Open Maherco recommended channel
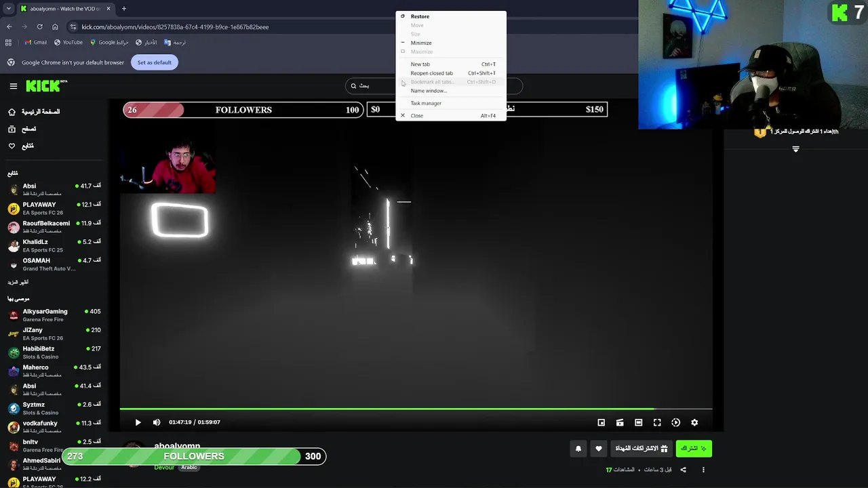The height and width of the screenshot is (488, 868). [x=54, y=371]
